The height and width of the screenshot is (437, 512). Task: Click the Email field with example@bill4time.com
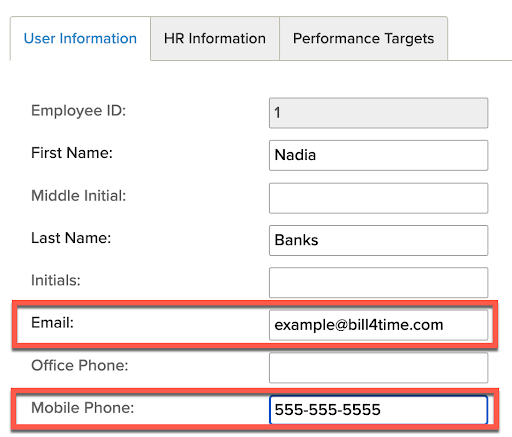tap(378, 325)
